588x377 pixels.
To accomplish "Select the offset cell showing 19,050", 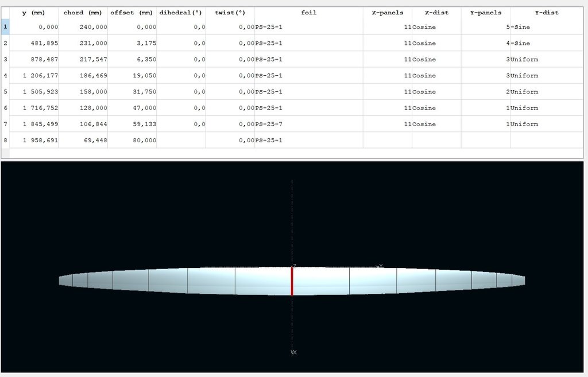I will tap(132, 76).
